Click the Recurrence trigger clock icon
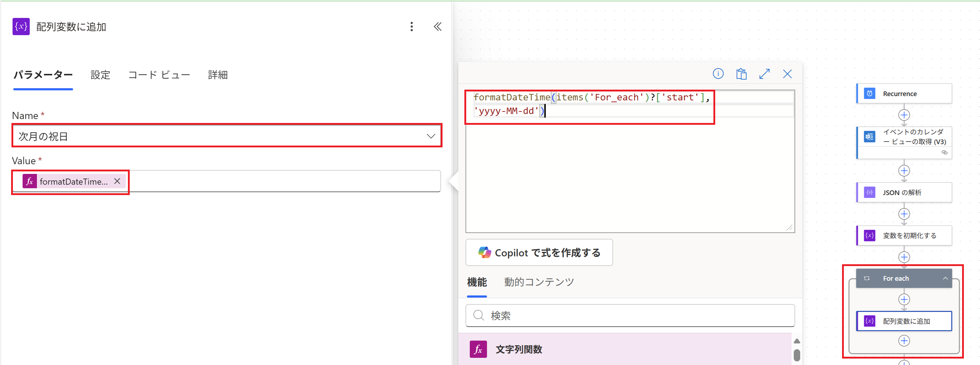 click(x=869, y=94)
